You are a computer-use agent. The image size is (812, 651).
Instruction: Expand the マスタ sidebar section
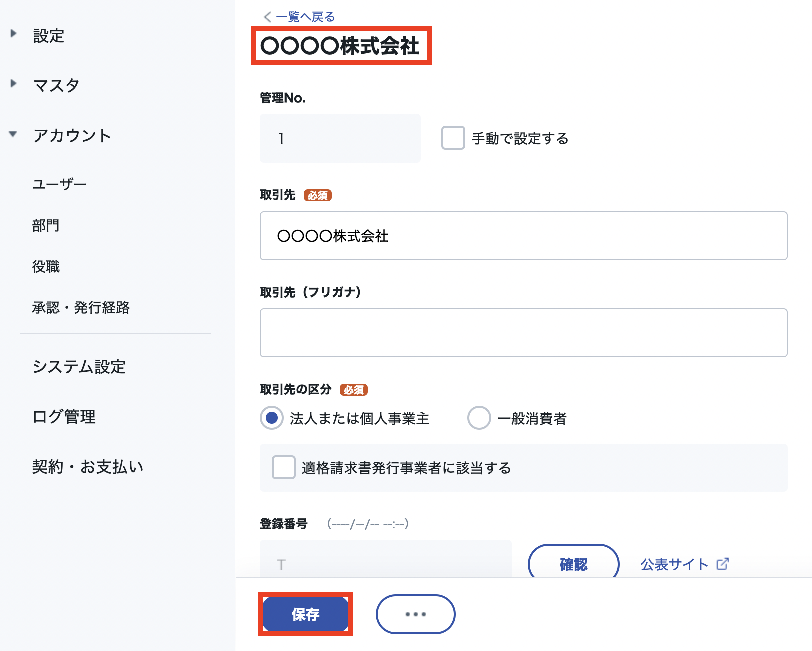point(14,83)
